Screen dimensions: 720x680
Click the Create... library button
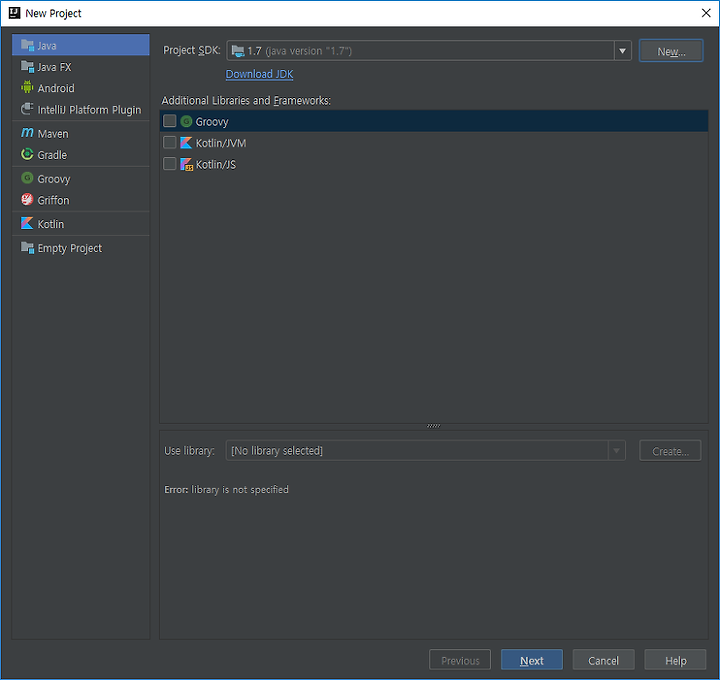(x=670, y=451)
